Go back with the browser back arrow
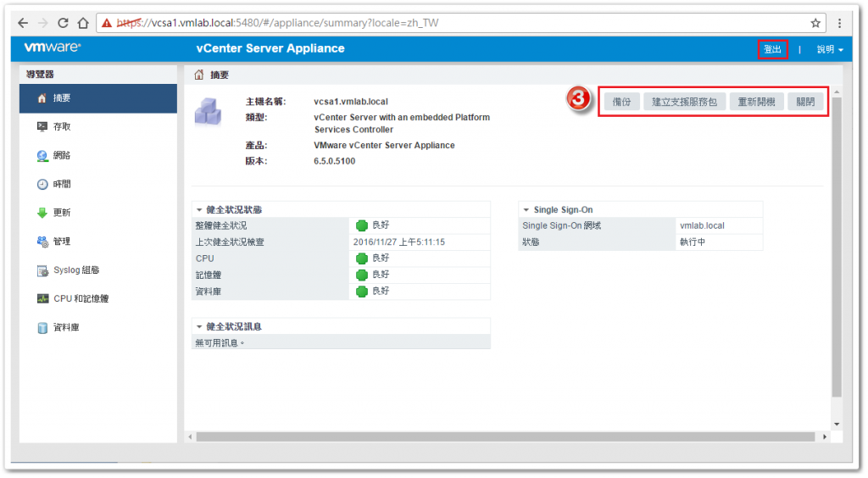This screenshot has height=478, width=868. coord(23,23)
